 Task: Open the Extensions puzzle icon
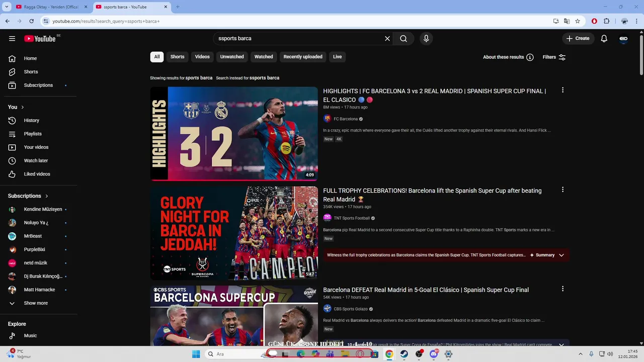point(606,21)
